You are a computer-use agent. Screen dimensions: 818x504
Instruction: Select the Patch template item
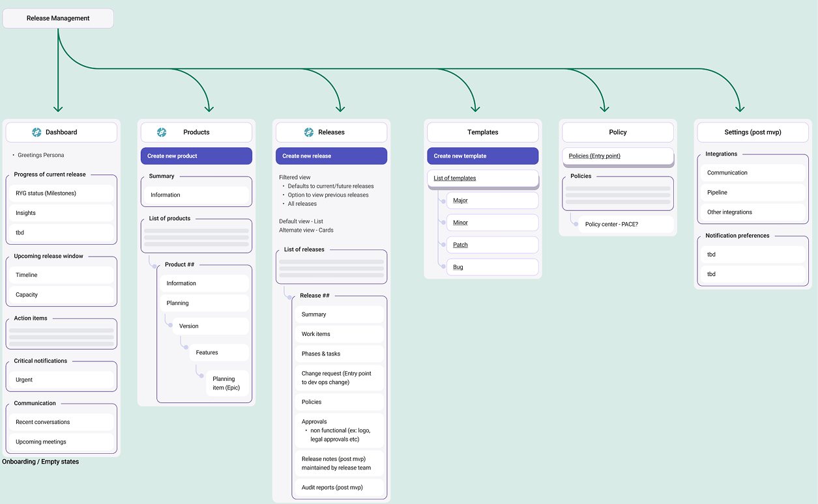pos(493,245)
